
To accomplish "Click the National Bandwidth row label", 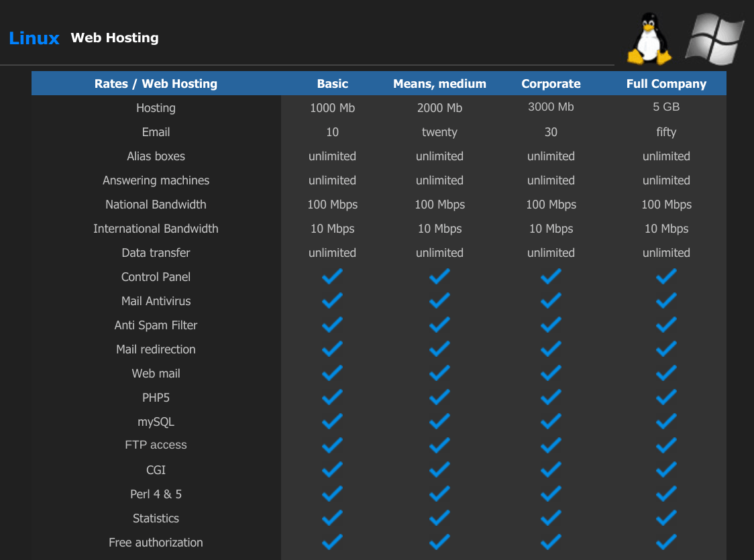I will (156, 205).
